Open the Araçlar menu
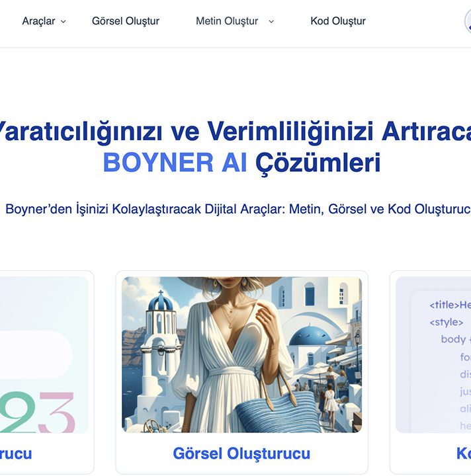471x476 pixels. coord(38,21)
